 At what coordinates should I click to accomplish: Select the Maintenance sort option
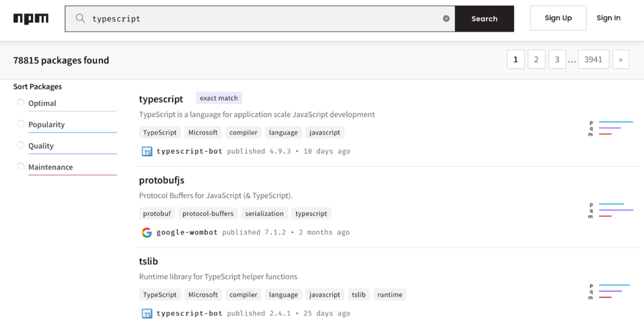click(21, 167)
